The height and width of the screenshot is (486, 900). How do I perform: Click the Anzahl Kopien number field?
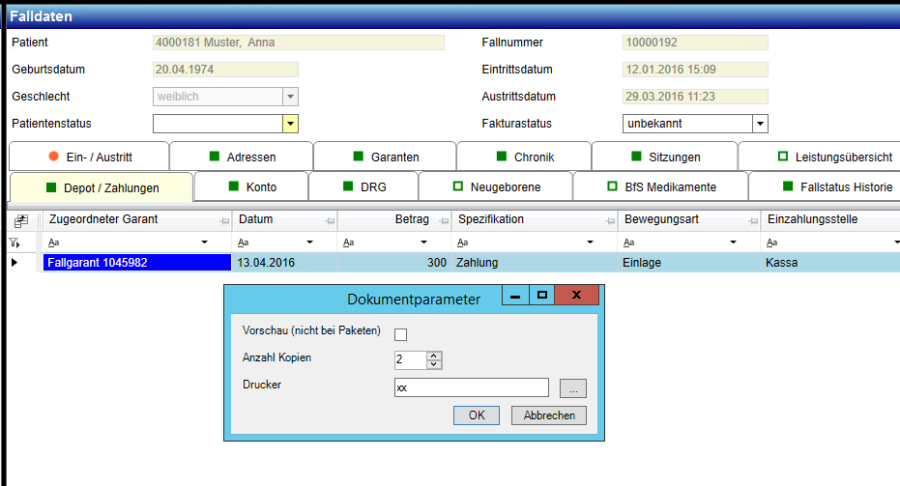pyautogui.click(x=410, y=360)
